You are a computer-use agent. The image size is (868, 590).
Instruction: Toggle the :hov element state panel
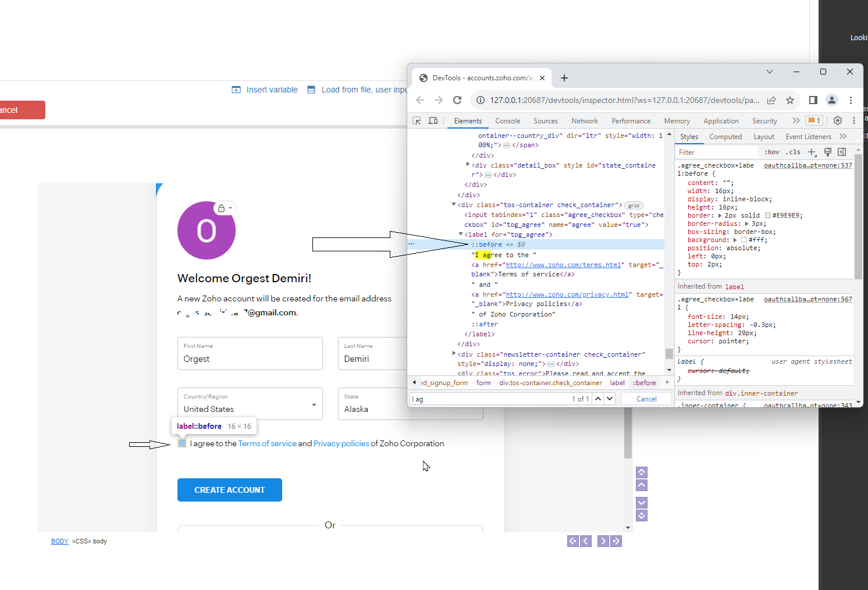point(772,152)
